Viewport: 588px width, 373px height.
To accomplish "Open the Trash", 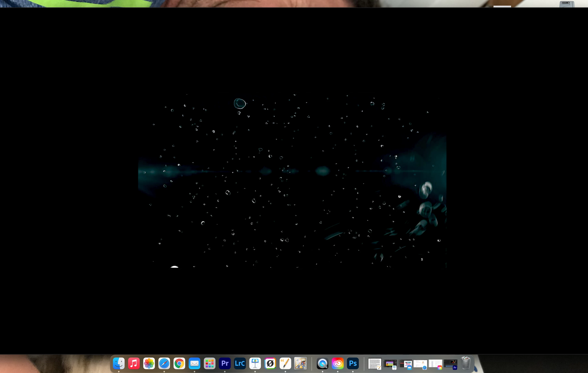I will click(x=465, y=363).
